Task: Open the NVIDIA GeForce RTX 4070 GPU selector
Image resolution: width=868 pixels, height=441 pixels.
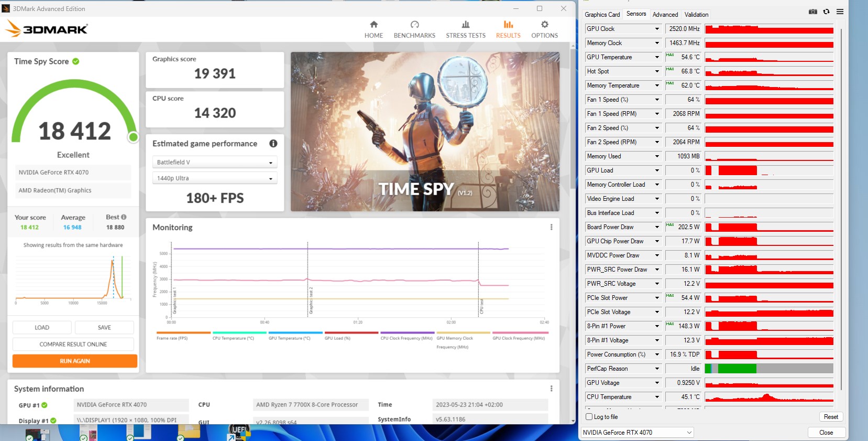Action: click(637, 433)
